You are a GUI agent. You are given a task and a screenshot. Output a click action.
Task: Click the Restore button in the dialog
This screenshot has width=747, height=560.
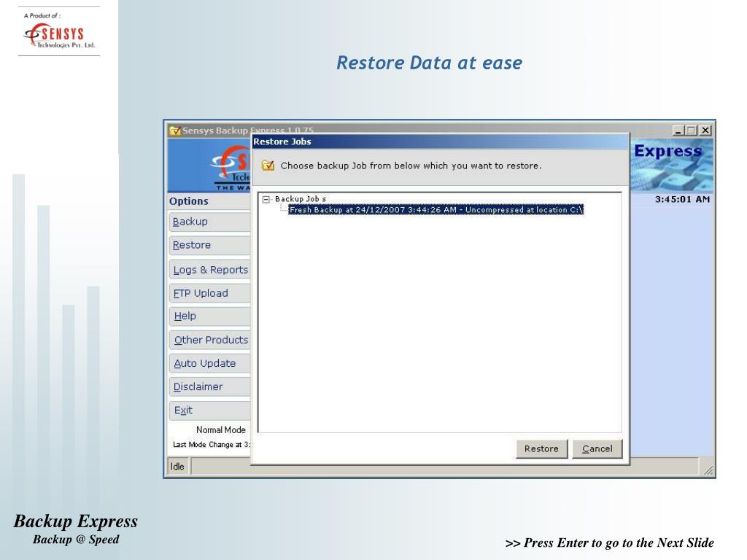[542, 448]
